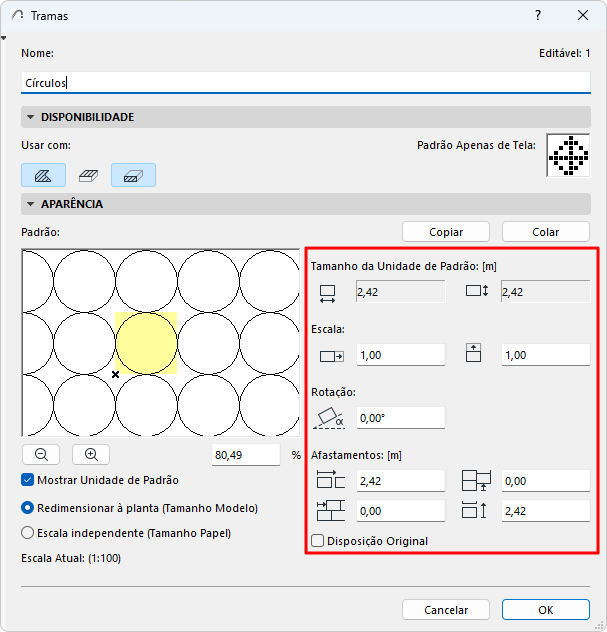
Task: Click the X origin marker in pattern preview
Action: tap(115, 374)
